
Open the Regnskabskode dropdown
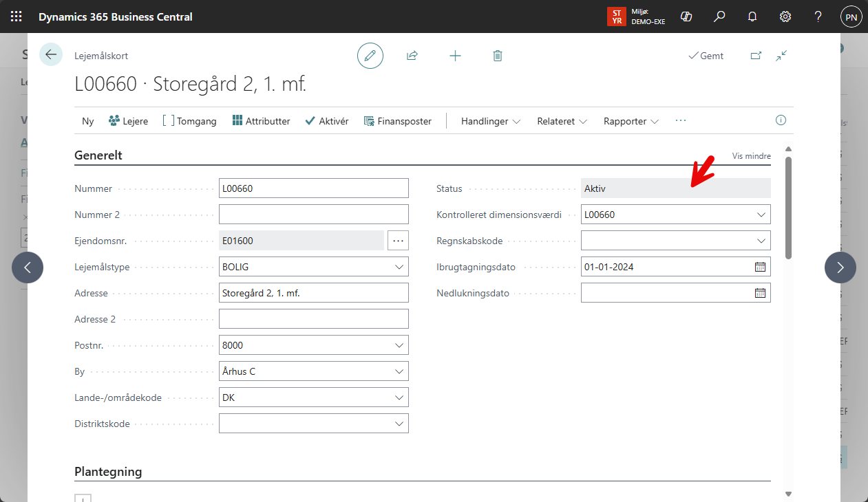[x=761, y=241]
